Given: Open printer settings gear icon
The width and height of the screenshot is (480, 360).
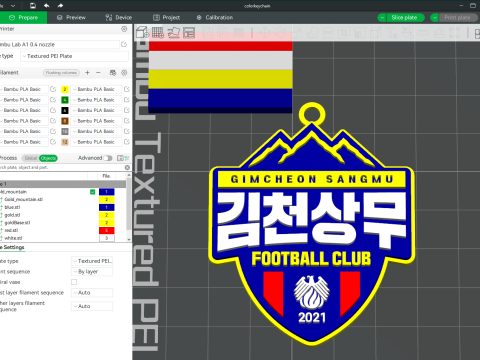Looking at the screenshot, I should click(124, 29).
